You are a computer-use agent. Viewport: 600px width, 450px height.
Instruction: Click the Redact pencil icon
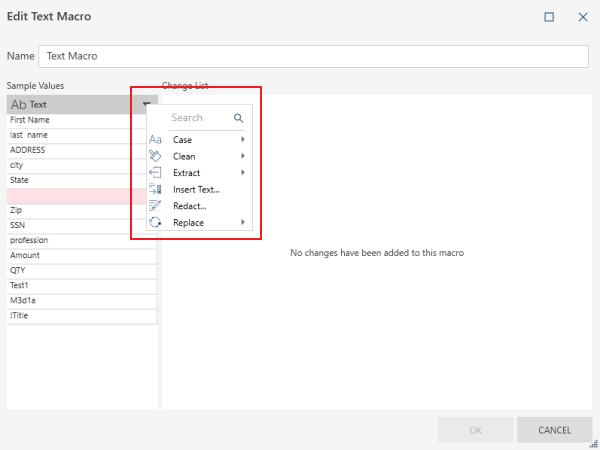click(155, 206)
